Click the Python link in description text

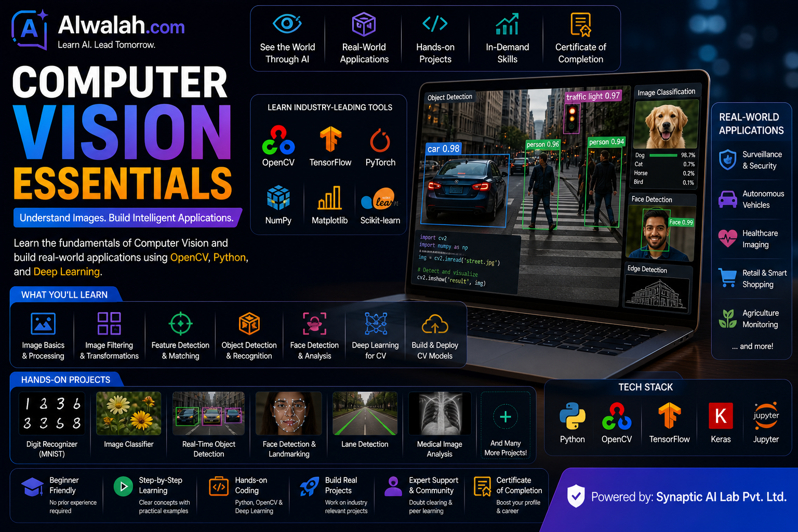pyautogui.click(x=229, y=257)
